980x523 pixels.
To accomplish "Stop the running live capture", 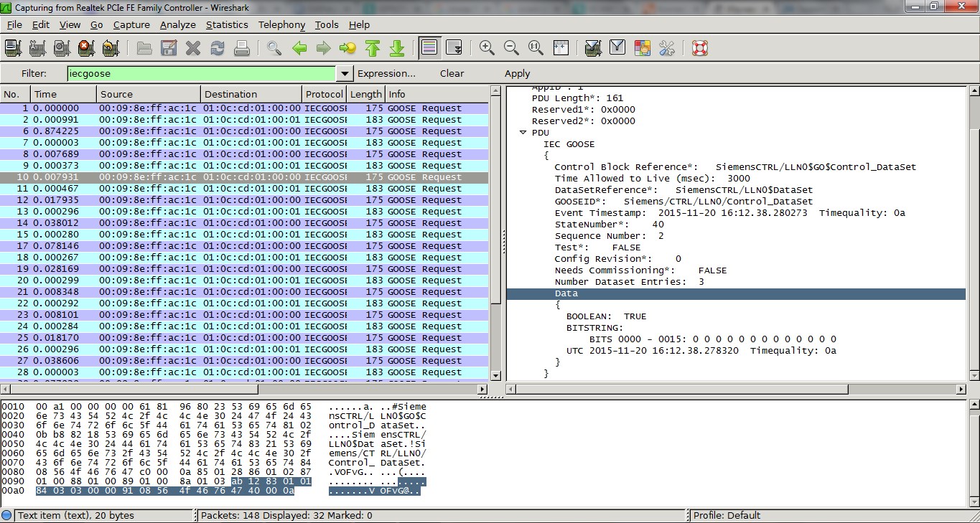I will [86, 48].
